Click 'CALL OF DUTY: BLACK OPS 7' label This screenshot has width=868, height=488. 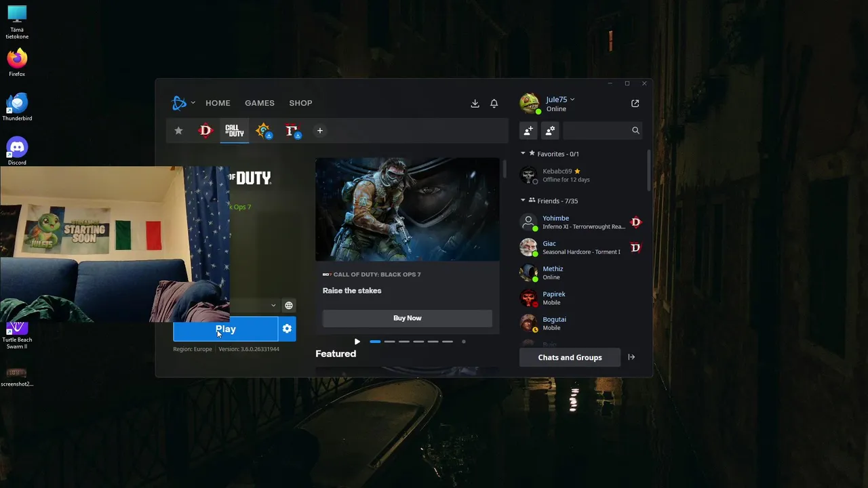(377, 274)
